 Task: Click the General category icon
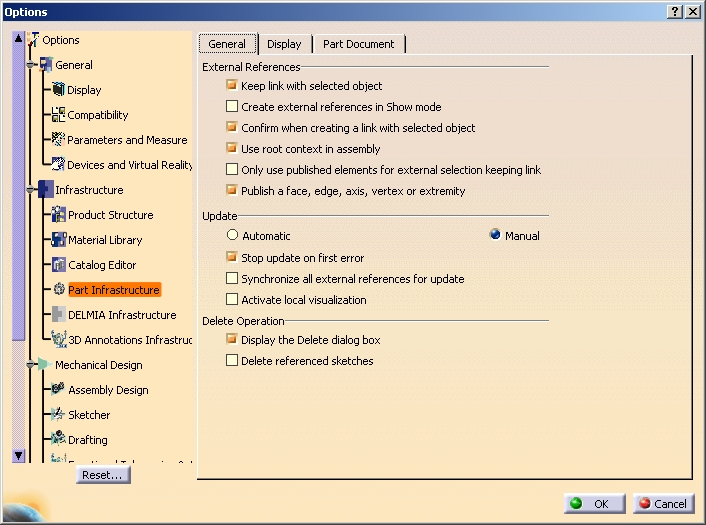(x=46, y=65)
